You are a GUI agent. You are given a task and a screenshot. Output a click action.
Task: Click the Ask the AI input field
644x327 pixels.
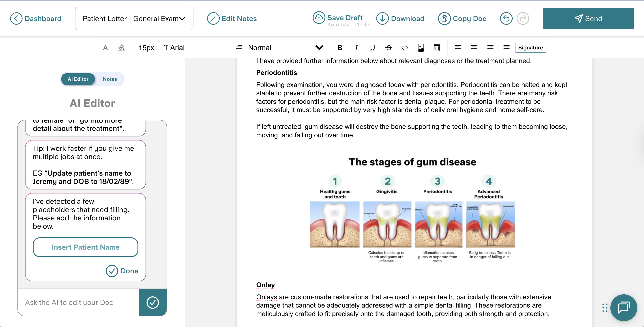tap(79, 302)
